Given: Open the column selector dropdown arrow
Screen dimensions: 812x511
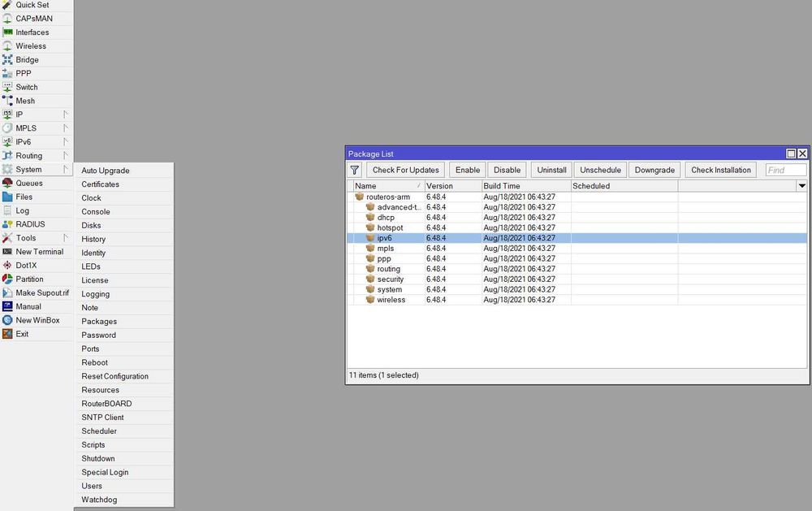Looking at the screenshot, I should (x=801, y=185).
